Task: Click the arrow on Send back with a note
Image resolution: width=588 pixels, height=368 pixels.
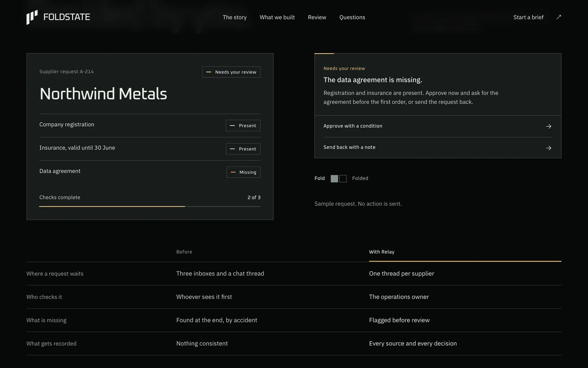Action: [549, 148]
